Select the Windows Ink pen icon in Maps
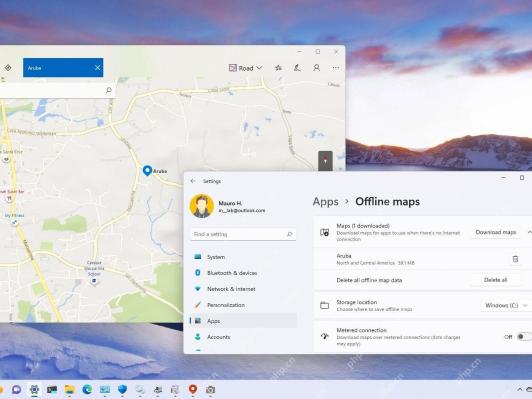This screenshot has width=532, height=399. (x=297, y=68)
